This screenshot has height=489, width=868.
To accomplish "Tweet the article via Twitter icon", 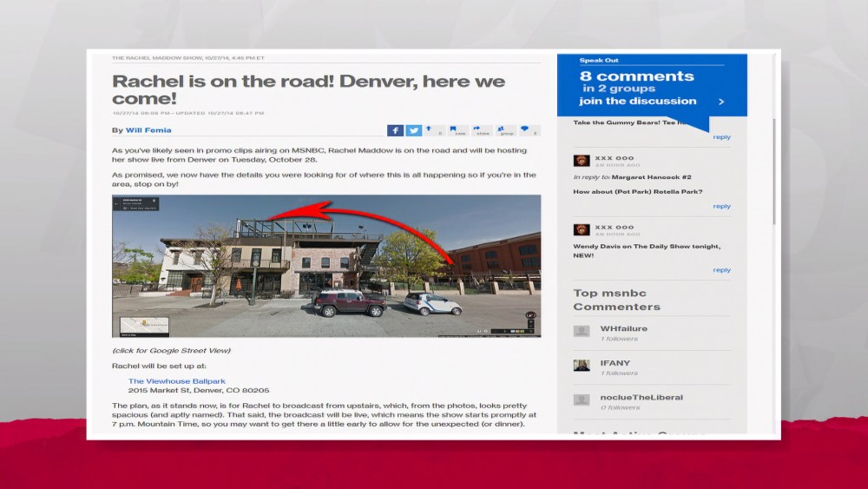I will point(414,130).
